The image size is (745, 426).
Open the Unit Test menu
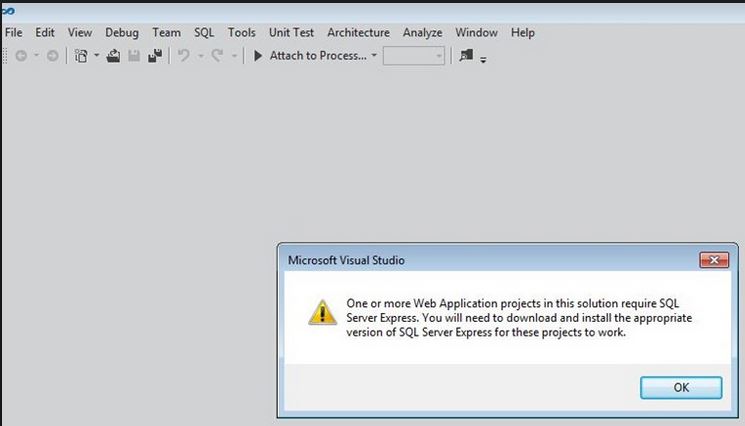(x=291, y=33)
